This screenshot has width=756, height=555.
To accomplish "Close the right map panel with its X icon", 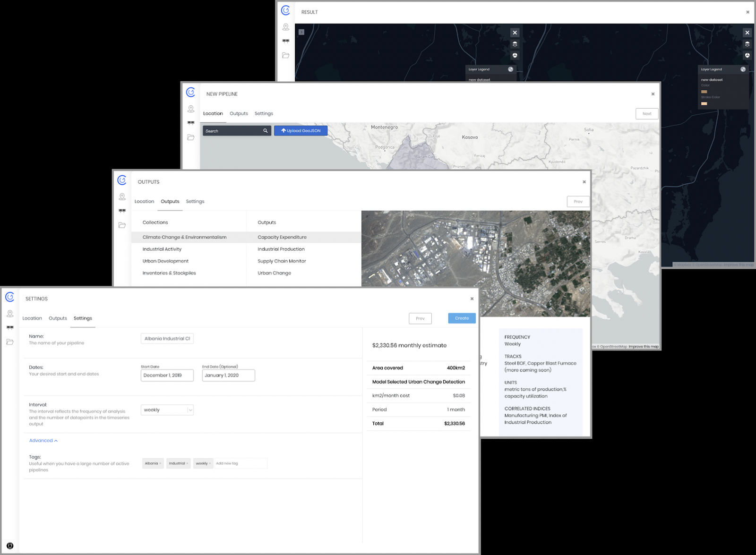I will 747,33.
